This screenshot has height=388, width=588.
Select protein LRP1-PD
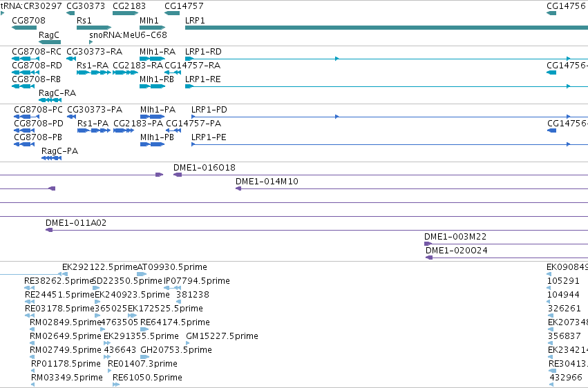click(209, 110)
